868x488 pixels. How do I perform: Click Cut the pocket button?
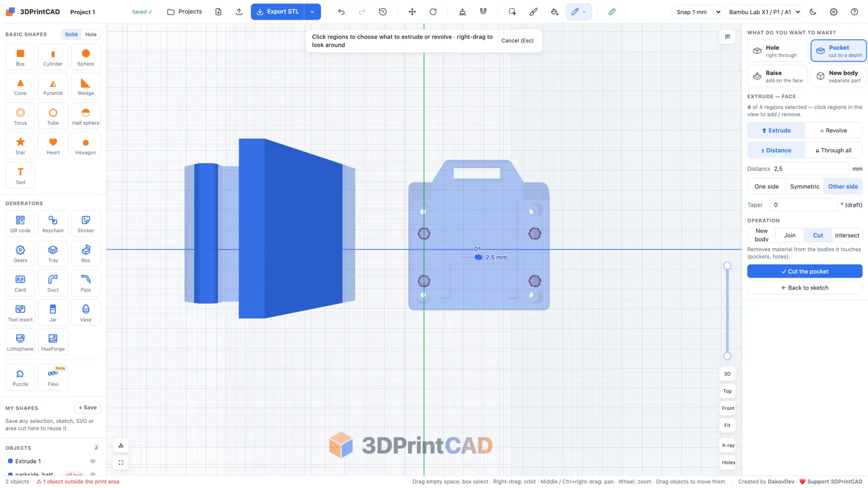pos(805,271)
